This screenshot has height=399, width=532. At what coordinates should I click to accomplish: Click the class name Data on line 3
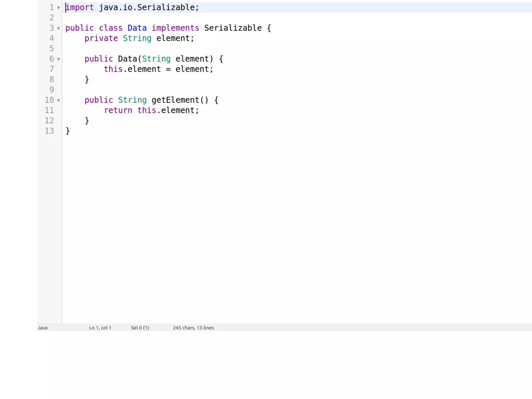(137, 28)
